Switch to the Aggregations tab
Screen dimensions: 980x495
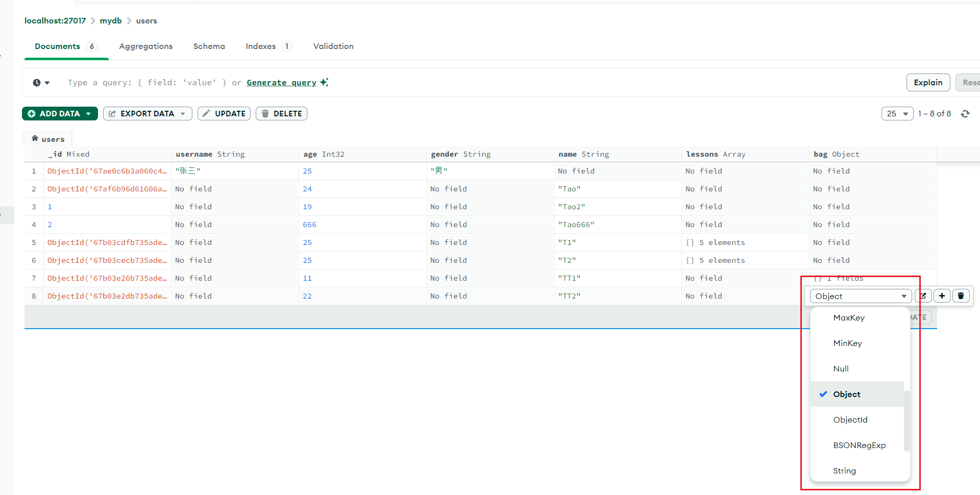click(x=145, y=46)
